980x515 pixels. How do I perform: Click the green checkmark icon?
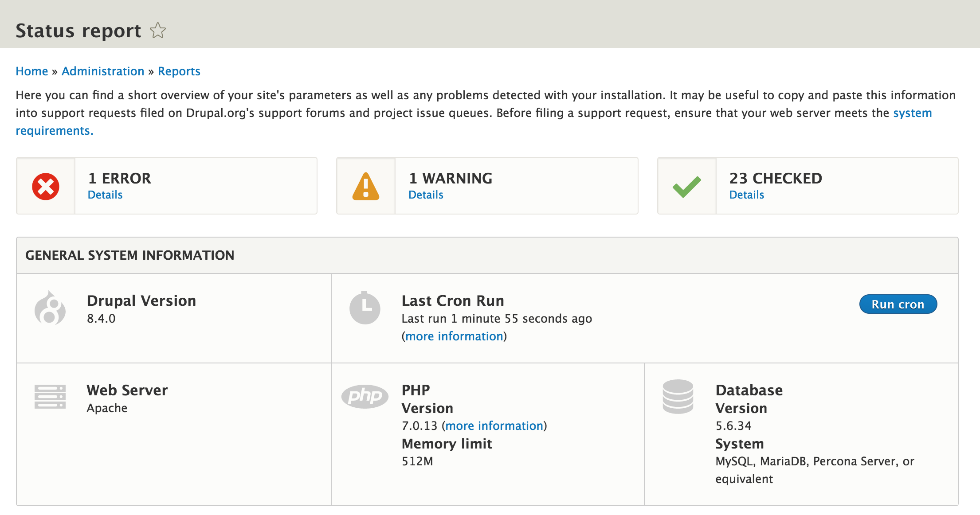point(686,186)
